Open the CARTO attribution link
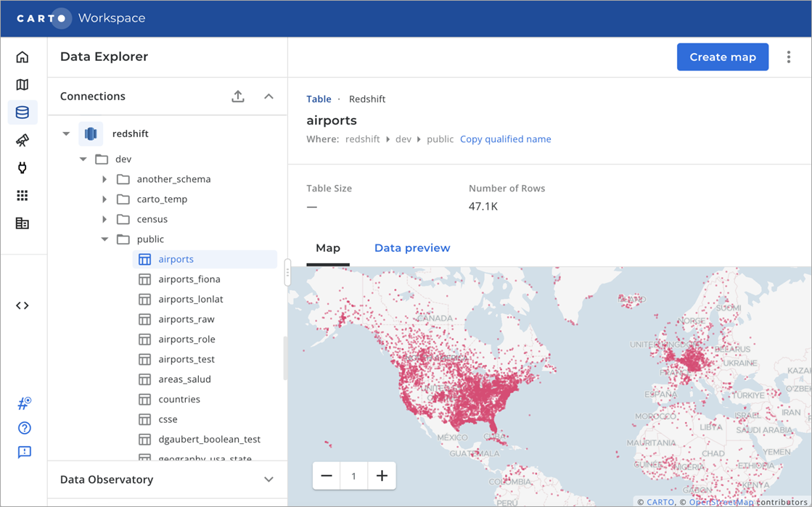Image resolution: width=812 pixels, height=507 pixels. pyautogui.click(x=660, y=502)
